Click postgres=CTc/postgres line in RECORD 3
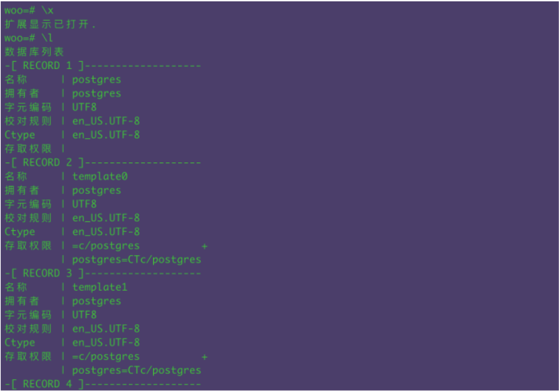Image resolution: width=559 pixels, height=392 pixels. (x=136, y=371)
